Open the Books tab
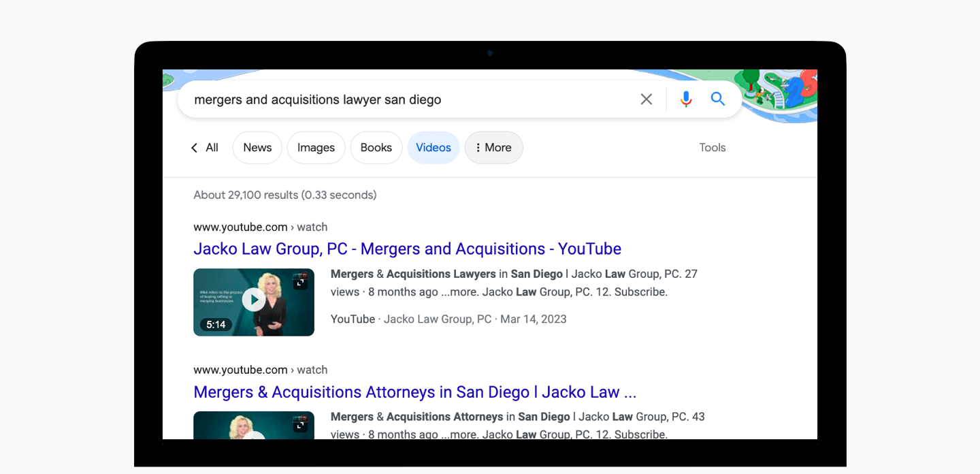Viewport: 980px width, 474px height. point(376,148)
